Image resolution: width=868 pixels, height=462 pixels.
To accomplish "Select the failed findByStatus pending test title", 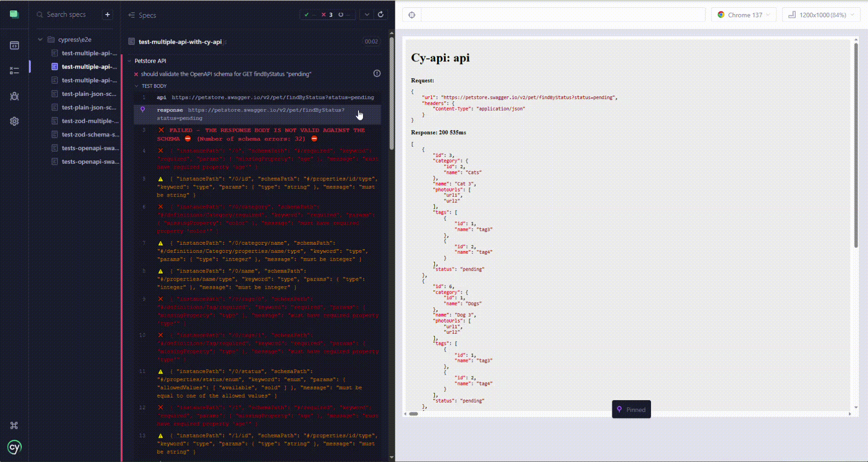I will point(226,74).
